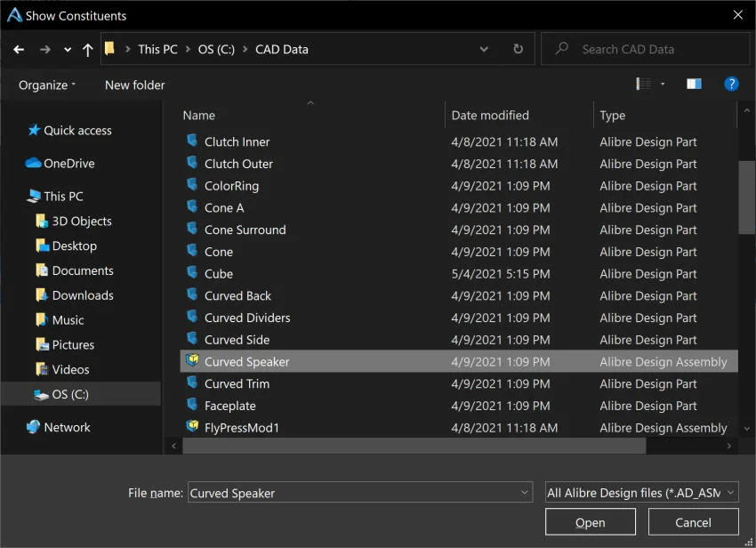This screenshot has width=756, height=548.
Task: Click the OneDrive cloud icon
Action: pos(33,163)
